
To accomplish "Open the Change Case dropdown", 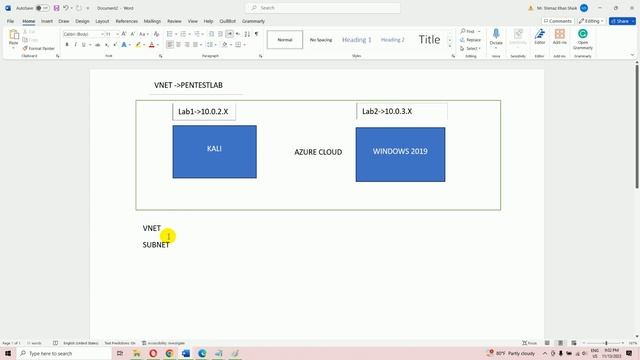I will click(144, 34).
